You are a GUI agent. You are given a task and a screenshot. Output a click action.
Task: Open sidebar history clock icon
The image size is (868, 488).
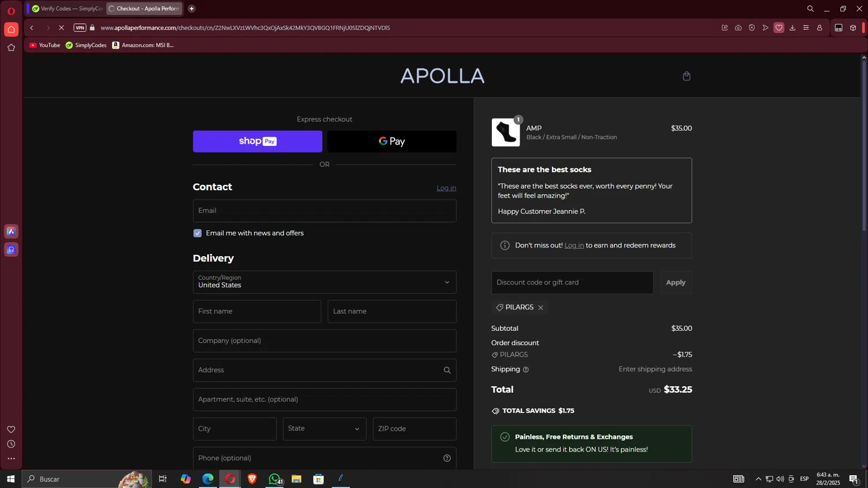coord(11,444)
